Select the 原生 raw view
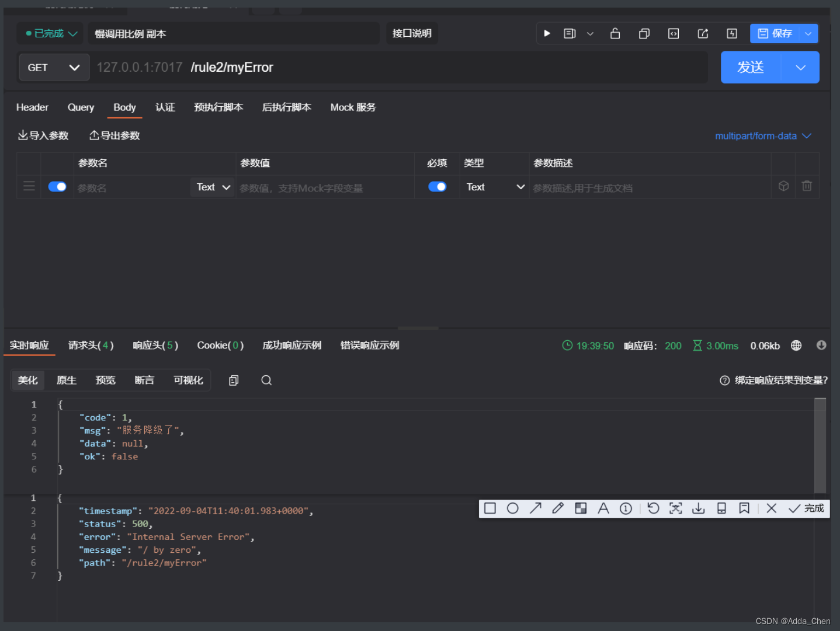840x631 pixels. tap(67, 380)
